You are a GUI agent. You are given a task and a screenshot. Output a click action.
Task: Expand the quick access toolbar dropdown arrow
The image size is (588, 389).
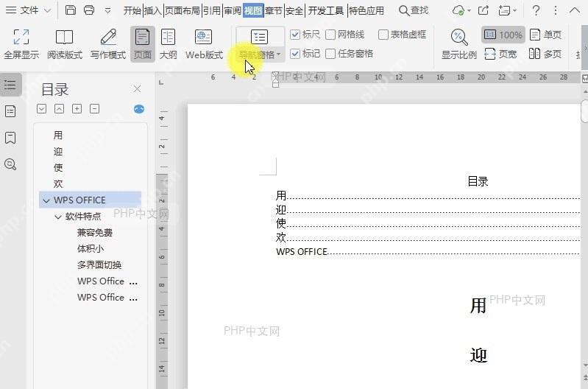107,10
